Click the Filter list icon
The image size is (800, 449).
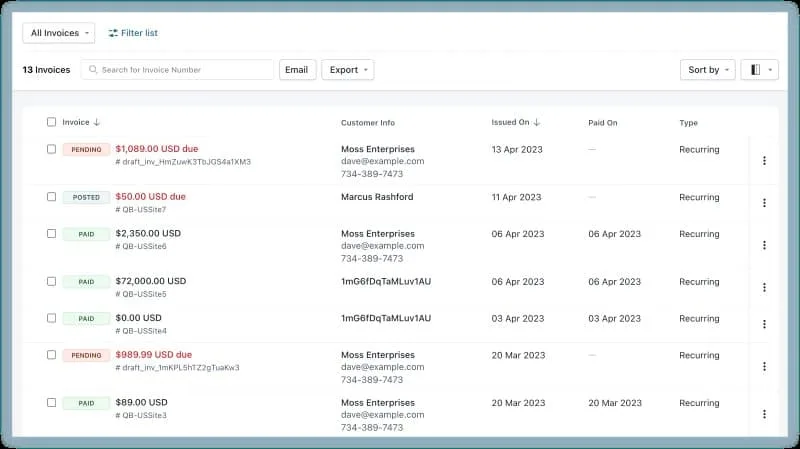click(x=113, y=33)
